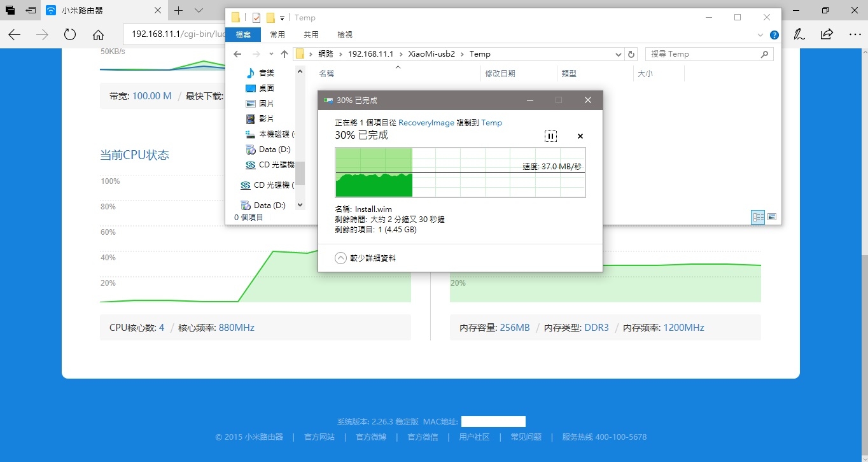The image size is (868, 462).
Task: Switch to the 檢視 ribbon tab
Action: 345,34
